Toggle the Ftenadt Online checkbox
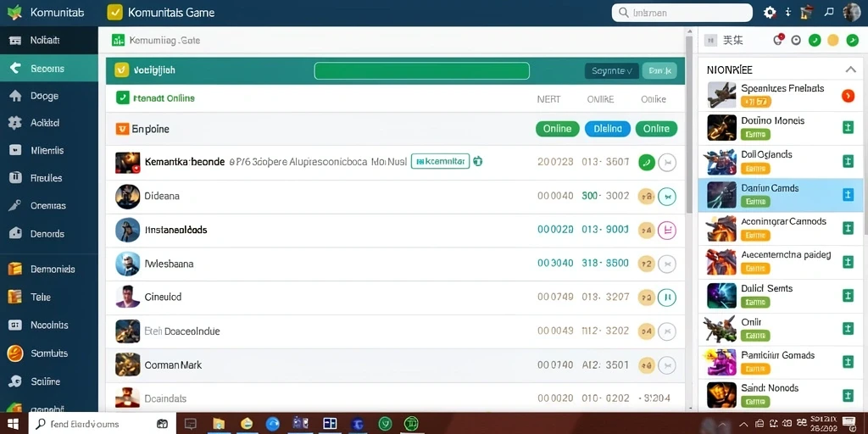Screen dimensions: 868x434 [123, 98]
